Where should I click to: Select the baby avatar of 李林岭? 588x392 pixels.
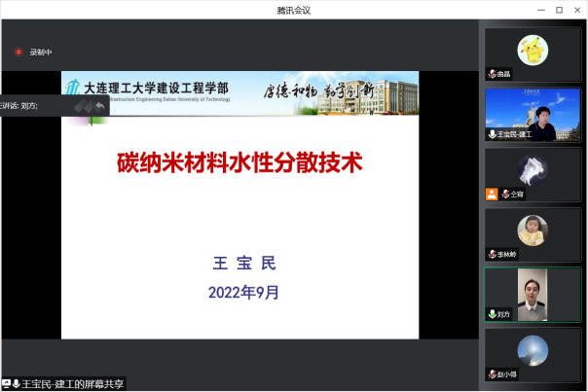tap(533, 231)
